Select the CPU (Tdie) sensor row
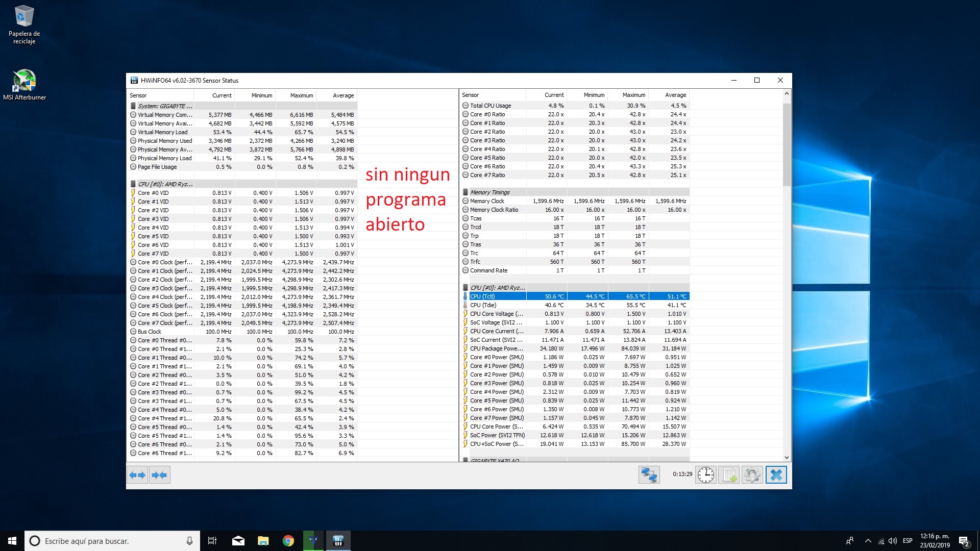Viewport: 980px width, 551px height. click(575, 305)
